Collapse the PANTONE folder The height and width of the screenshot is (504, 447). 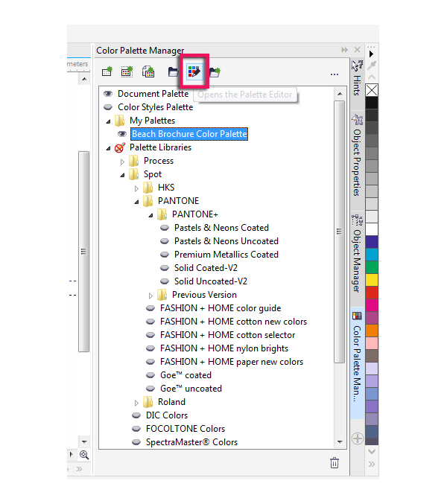tap(136, 202)
